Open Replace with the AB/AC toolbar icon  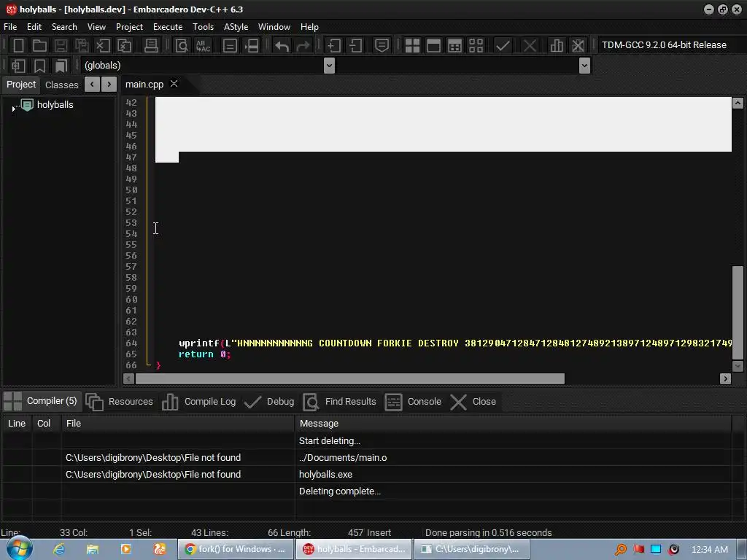tap(203, 46)
